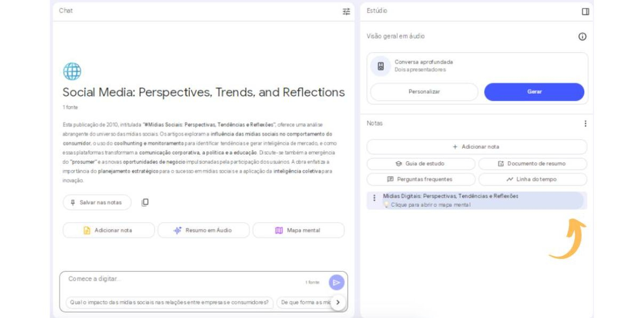This screenshot has width=644, height=318.
Task: Click the Chat panel heading
Action: pyautogui.click(x=66, y=11)
